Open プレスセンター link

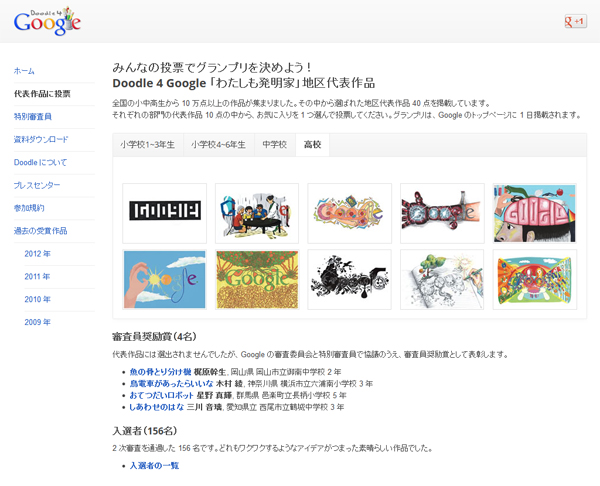(x=37, y=185)
